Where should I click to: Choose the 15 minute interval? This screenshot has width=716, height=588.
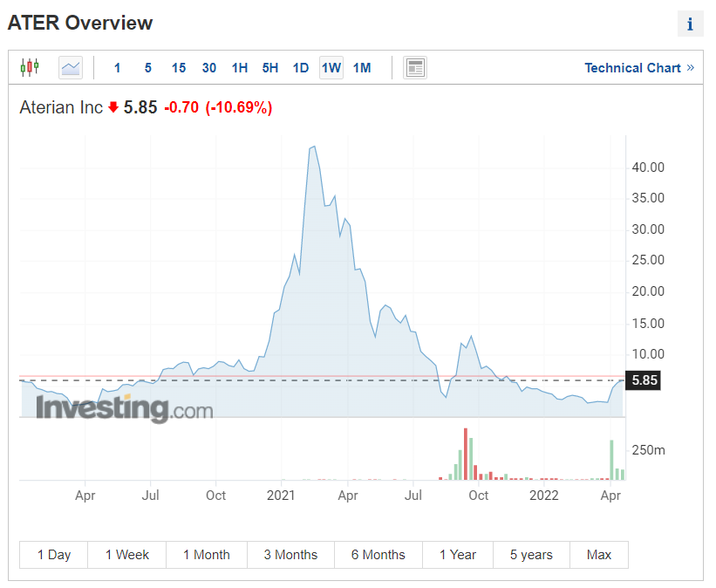(x=179, y=68)
